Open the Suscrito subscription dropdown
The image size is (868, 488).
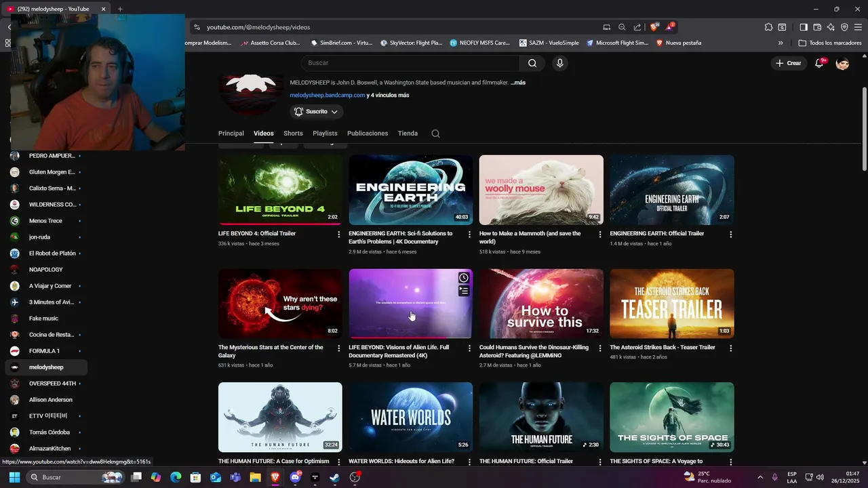point(317,112)
